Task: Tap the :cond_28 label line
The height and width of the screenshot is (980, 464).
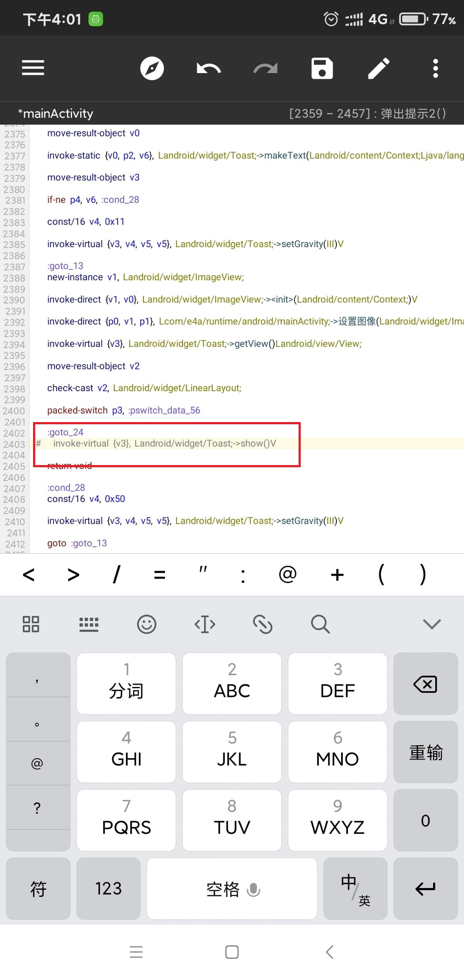Action: point(66,487)
